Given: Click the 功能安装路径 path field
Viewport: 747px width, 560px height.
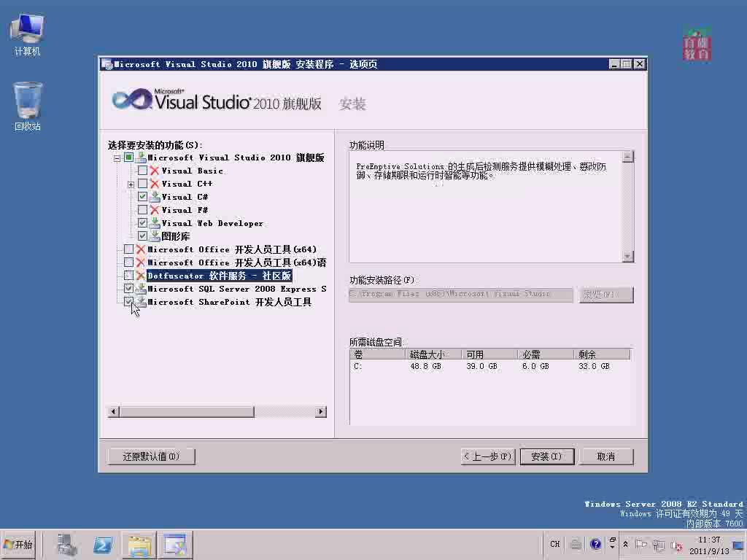Looking at the screenshot, I should click(x=461, y=295).
